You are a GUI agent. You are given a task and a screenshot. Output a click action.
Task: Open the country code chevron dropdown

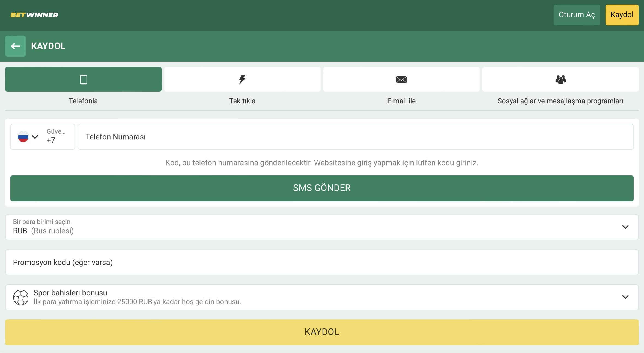point(35,137)
